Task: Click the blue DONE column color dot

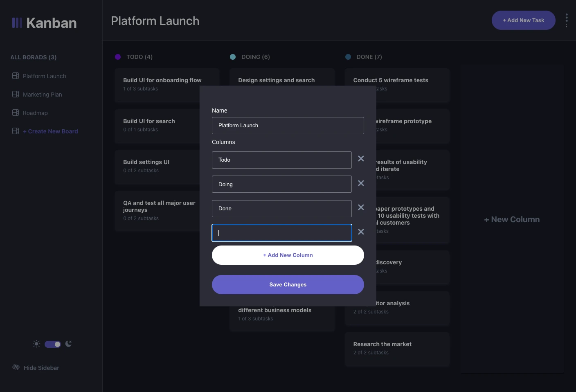Action: point(348,57)
